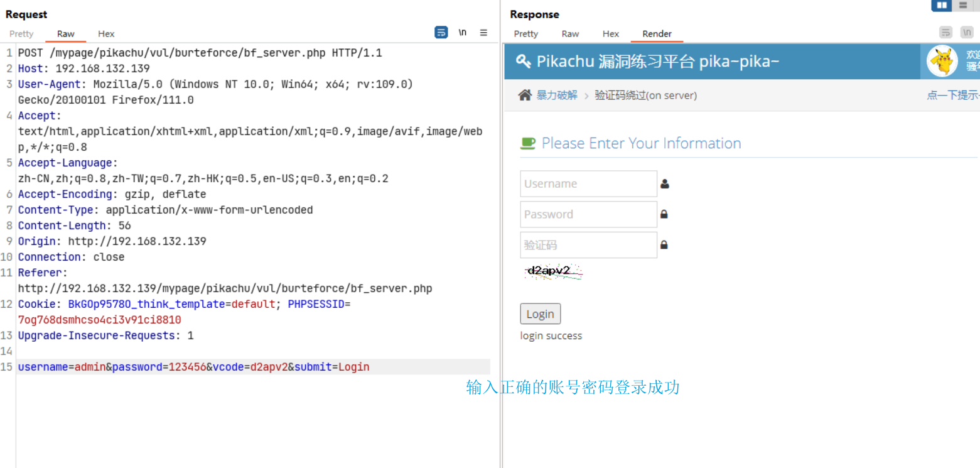Click the Response panel \n toggle icon

(x=967, y=32)
